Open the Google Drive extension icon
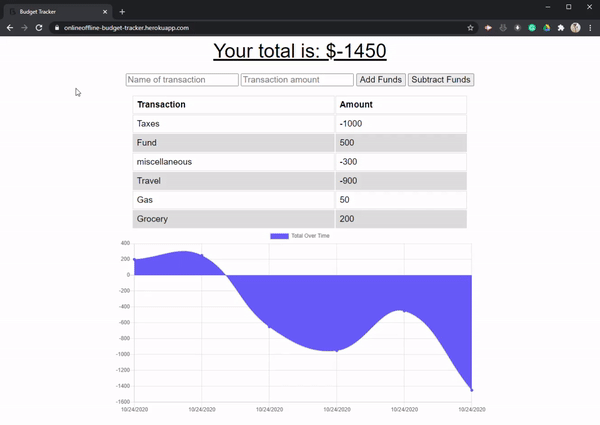 point(546,28)
